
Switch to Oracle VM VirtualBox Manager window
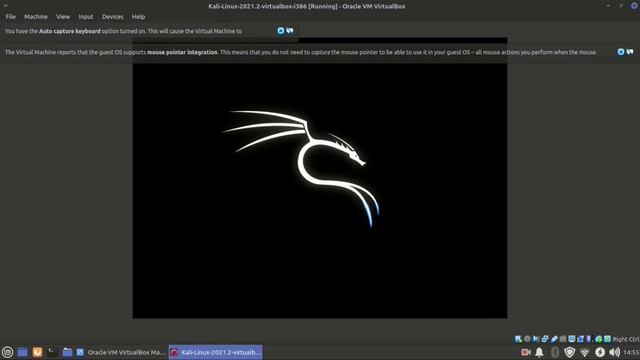(121, 352)
